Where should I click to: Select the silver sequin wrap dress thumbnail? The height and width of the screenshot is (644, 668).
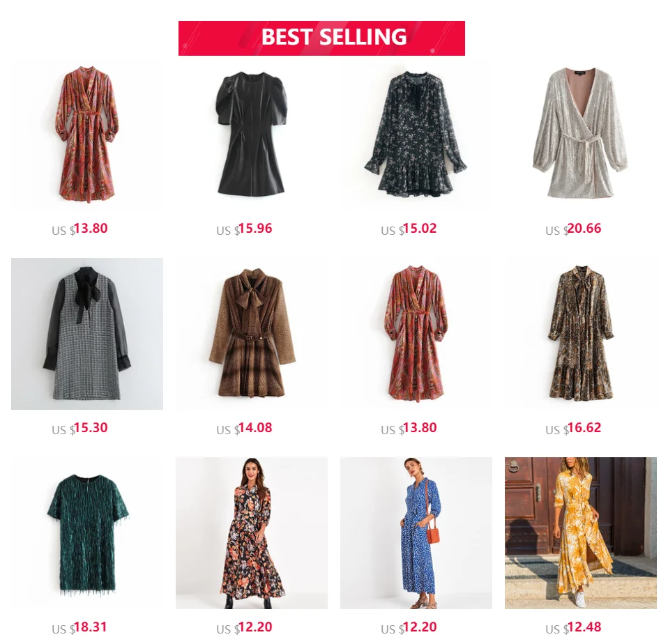581,135
